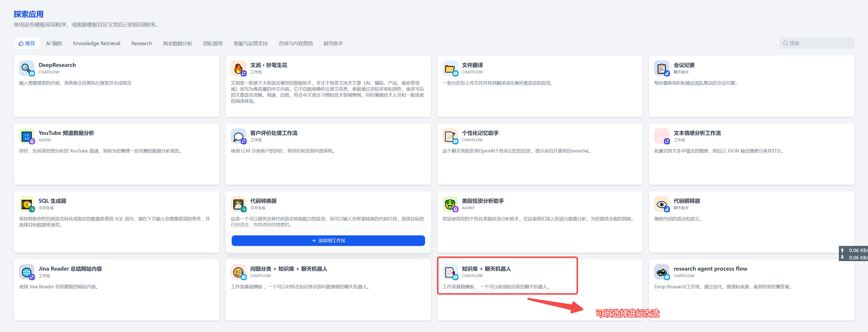This screenshot has height=332, width=868.
Task: Click the DeepResearch magnifier app icon
Action: point(26,68)
